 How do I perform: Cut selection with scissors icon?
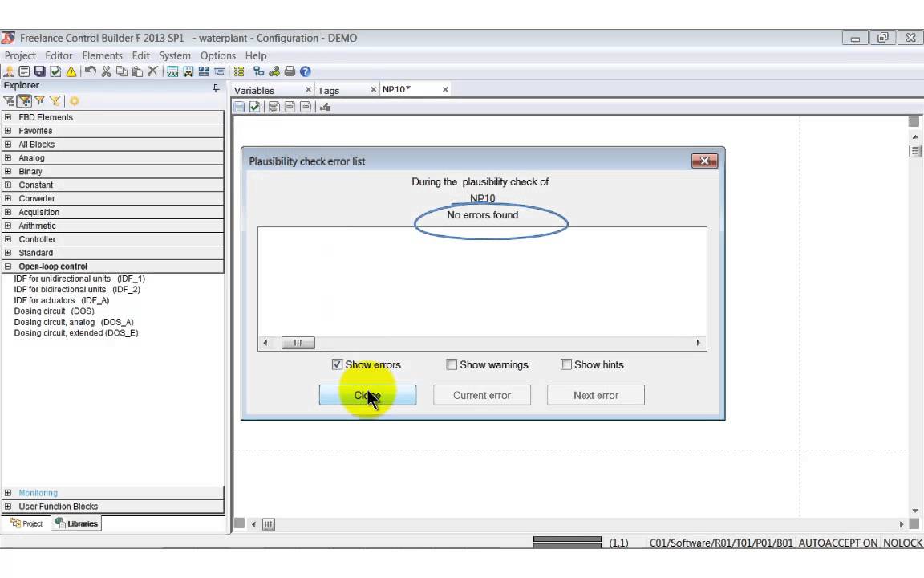[x=106, y=71]
